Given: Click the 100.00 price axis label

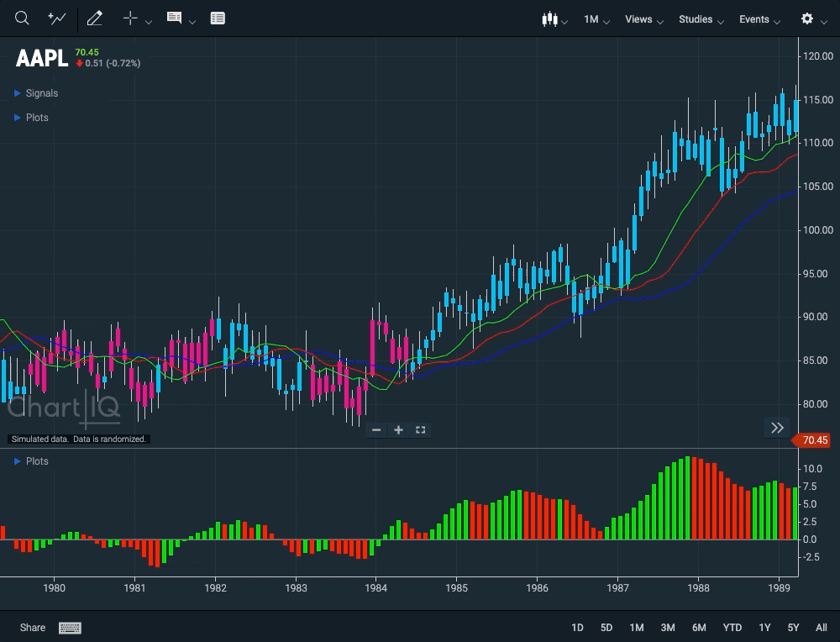Looking at the screenshot, I should pos(818,230).
